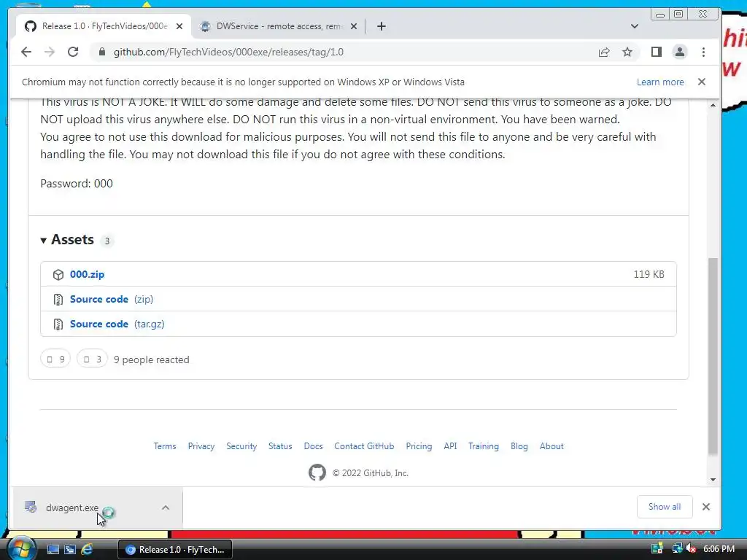This screenshot has height=560, width=747.
Task: View site info via the padlock icon
Action: click(x=101, y=52)
